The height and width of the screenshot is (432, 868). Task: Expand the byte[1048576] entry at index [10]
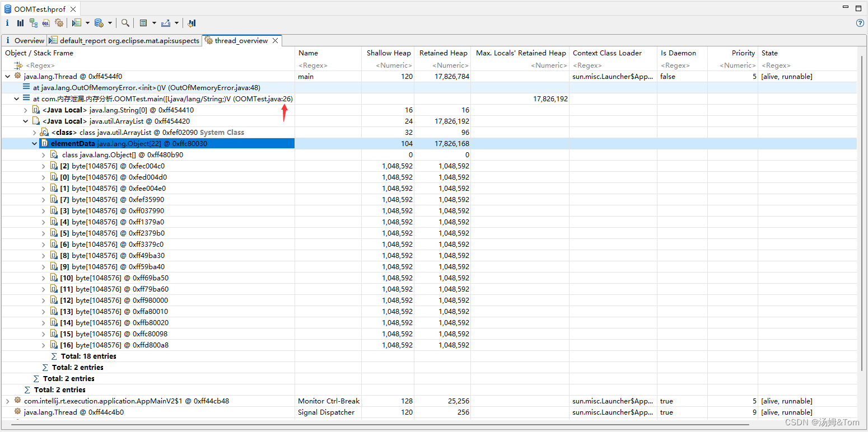[44, 278]
